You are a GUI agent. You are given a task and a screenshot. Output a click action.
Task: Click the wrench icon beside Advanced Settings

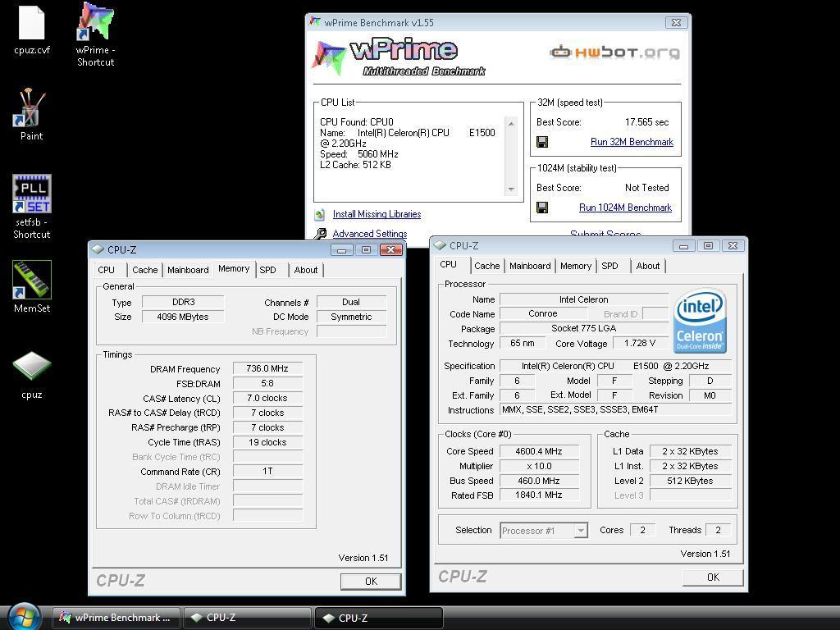pos(320,234)
